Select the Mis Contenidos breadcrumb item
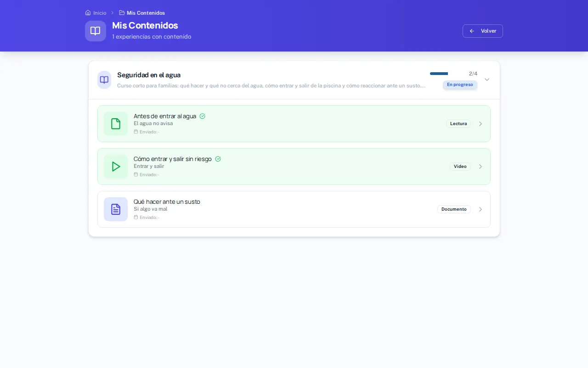Viewport: 588px width, 368px height. [146, 13]
